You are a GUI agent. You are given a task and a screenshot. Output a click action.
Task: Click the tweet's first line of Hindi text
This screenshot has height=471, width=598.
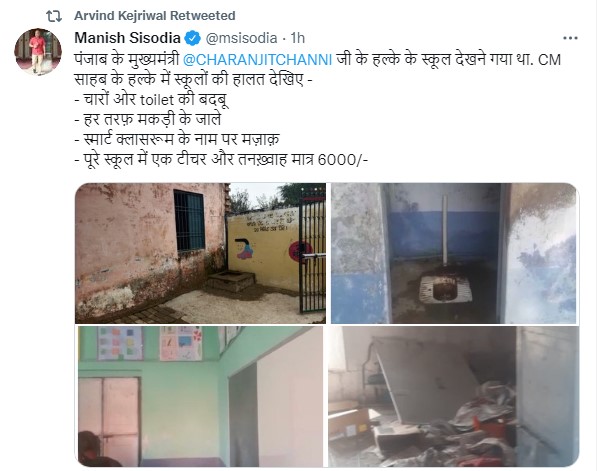[318, 60]
